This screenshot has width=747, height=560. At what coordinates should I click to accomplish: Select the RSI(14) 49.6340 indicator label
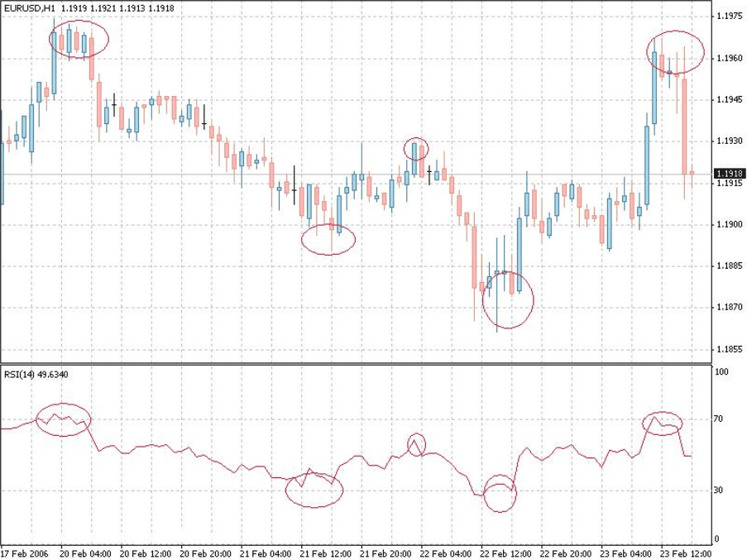coord(36,375)
